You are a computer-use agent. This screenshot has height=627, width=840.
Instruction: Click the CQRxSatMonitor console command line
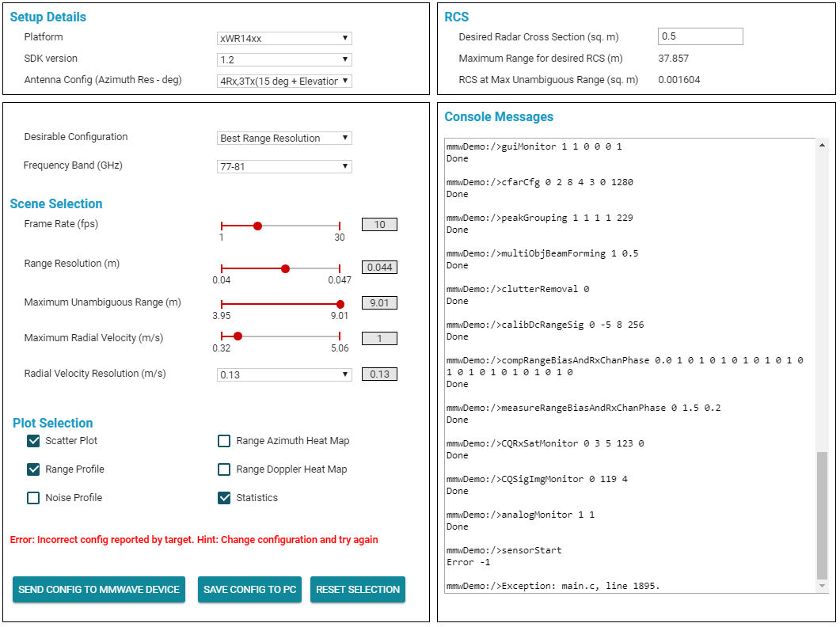pos(545,443)
